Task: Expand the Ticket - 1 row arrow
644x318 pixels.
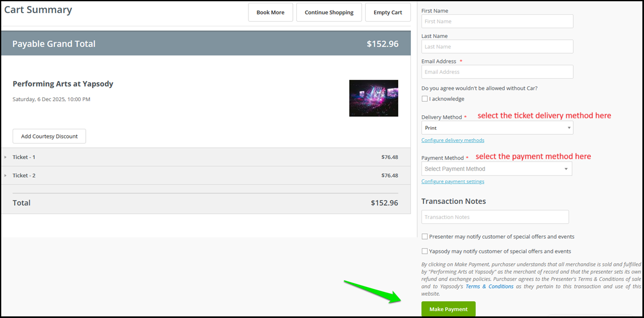Action: click(x=5, y=157)
